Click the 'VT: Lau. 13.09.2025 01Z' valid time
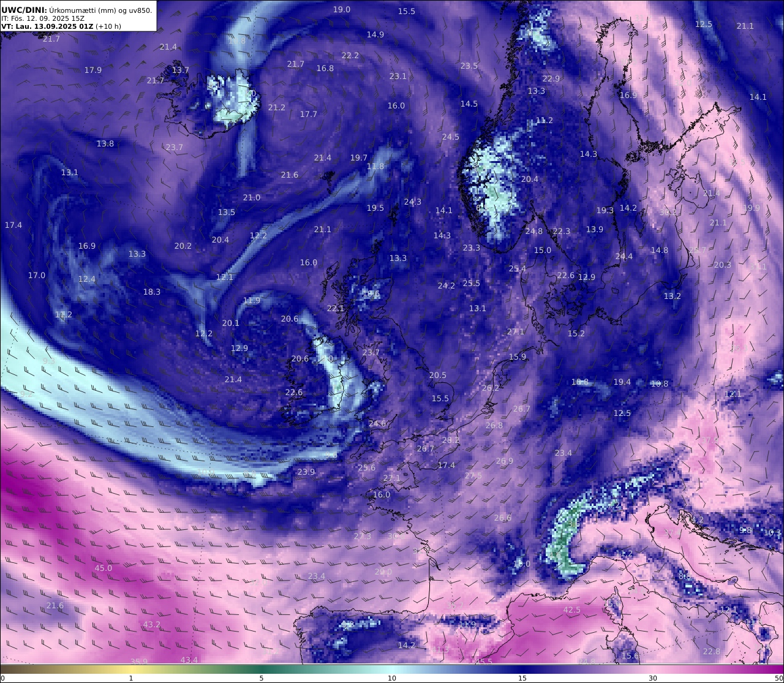The height and width of the screenshot is (683, 784). click(x=47, y=26)
